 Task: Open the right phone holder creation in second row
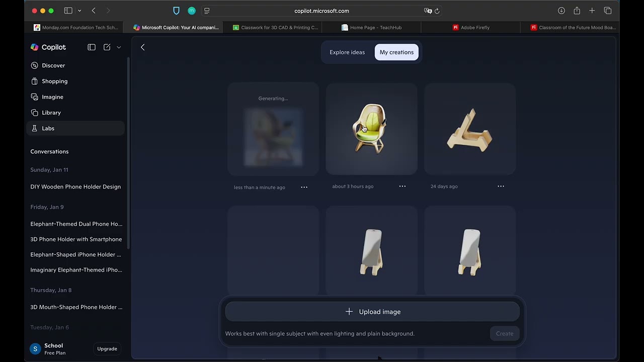(470, 250)
